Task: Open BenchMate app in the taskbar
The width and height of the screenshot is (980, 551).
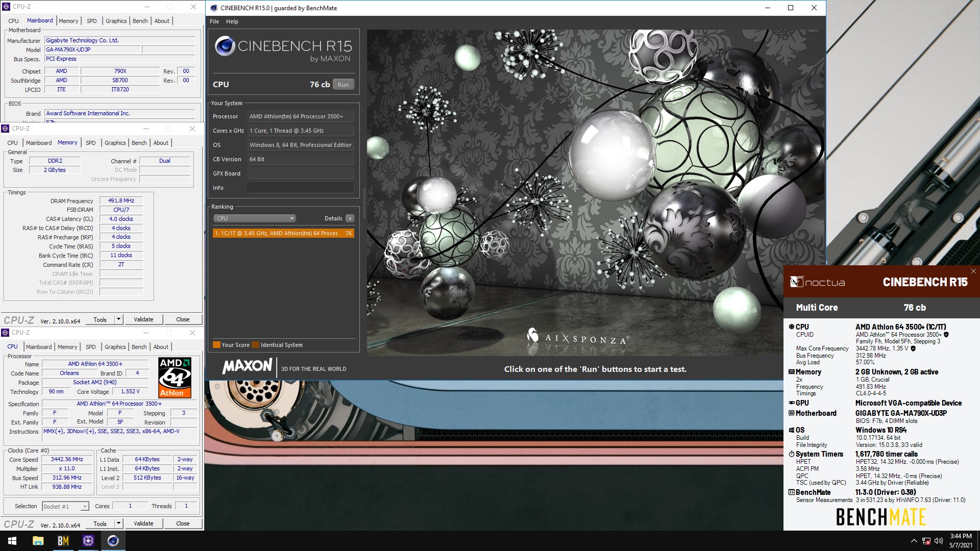Action: 63,541
